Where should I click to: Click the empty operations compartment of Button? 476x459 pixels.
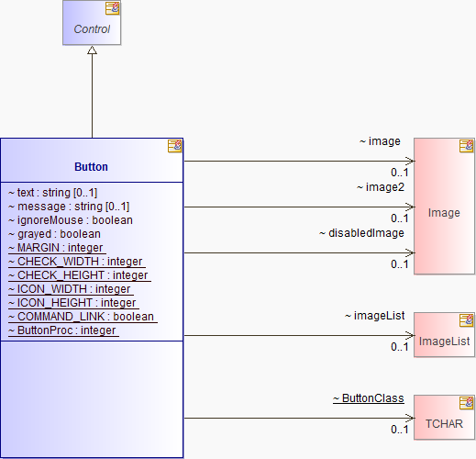click(92, 399)
